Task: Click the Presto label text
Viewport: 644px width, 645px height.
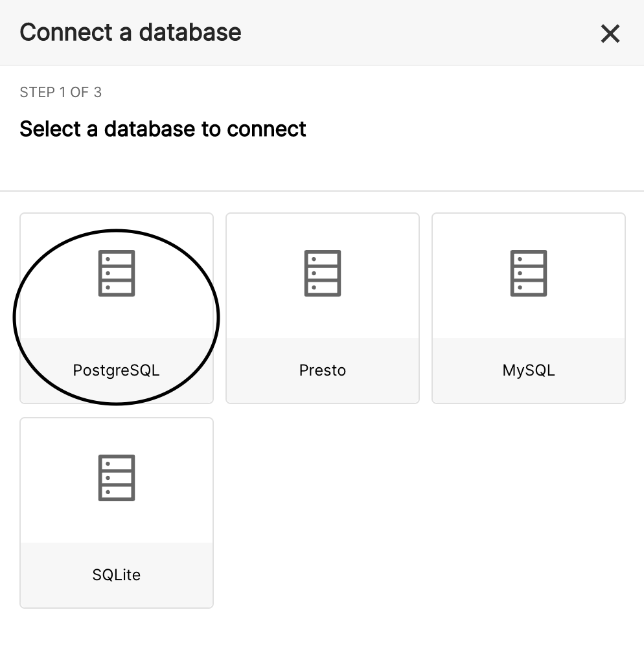Action: point(323,370)
